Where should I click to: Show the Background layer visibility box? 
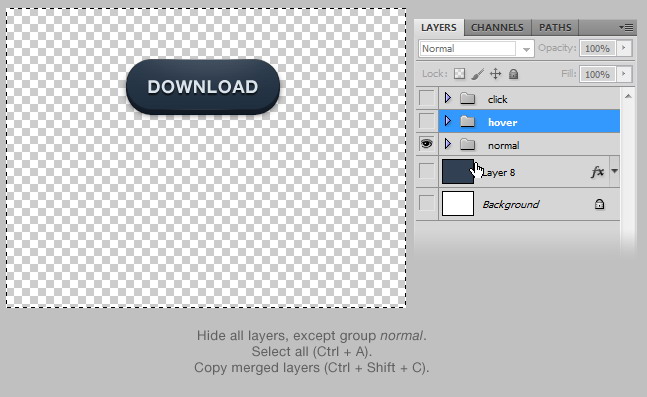tap(427, 203)
